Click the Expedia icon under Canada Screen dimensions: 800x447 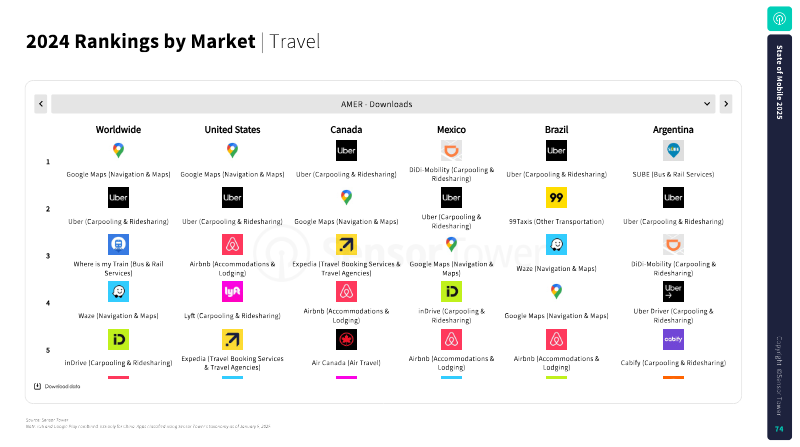[x=346, y=244]
